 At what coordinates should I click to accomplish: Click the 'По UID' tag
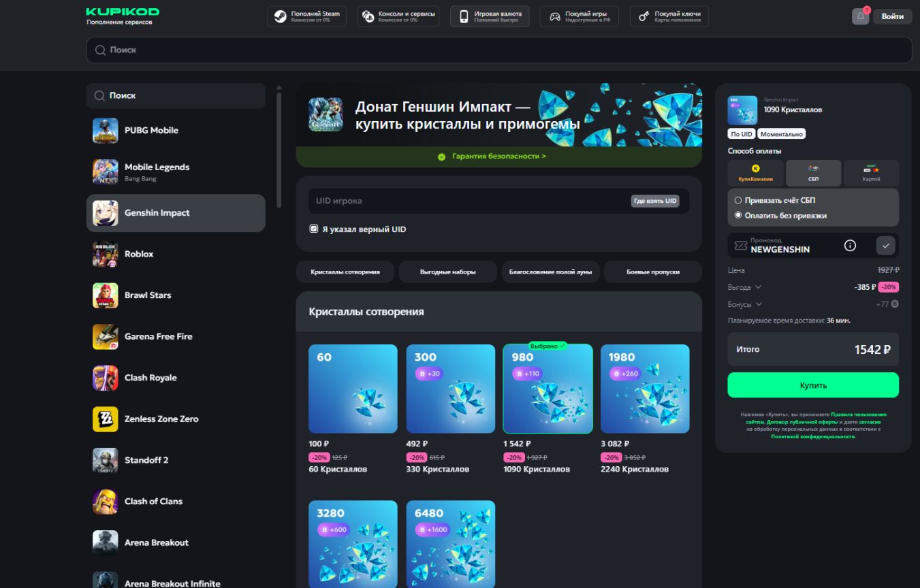coord(742,134)
